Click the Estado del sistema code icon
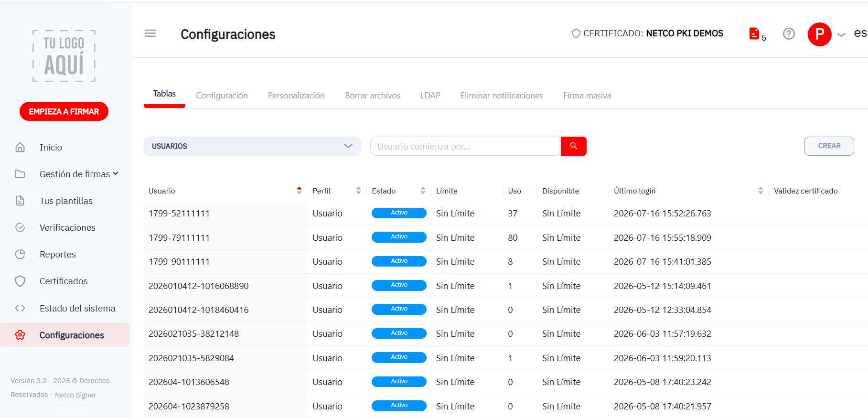868x418 pixels. [x=20, y=308]
